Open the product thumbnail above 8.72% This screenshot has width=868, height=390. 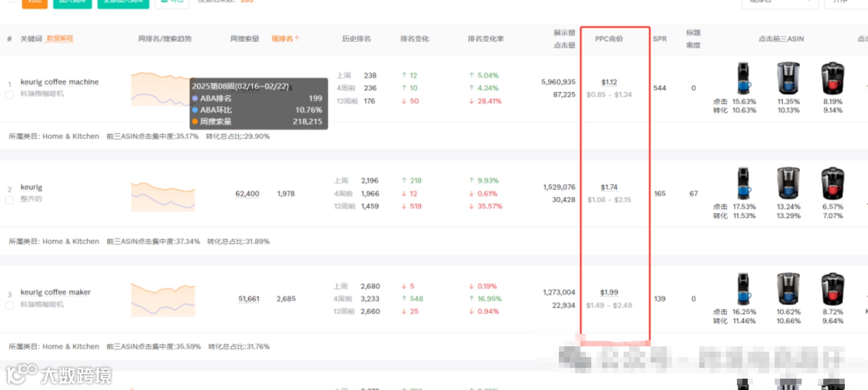832,289
